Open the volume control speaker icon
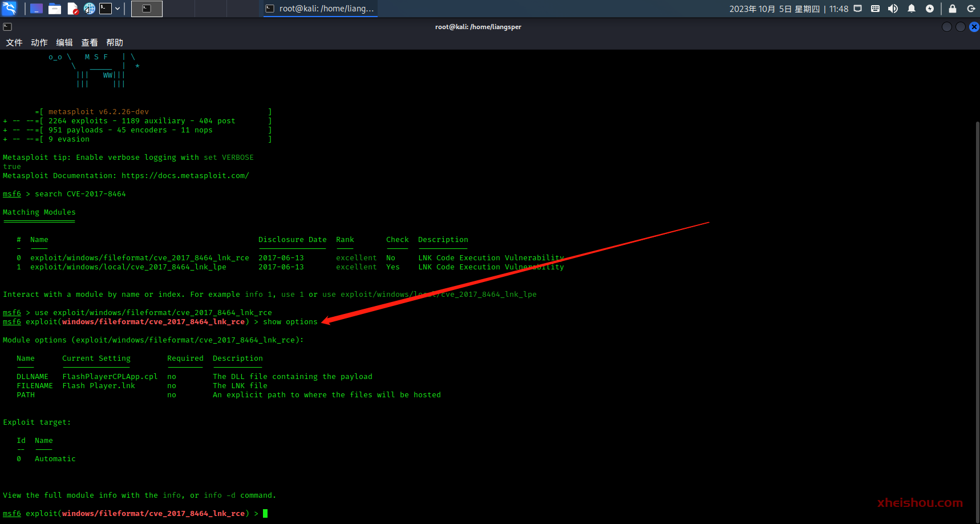The height and width of the screenshot is (524, 980). point(893,9)
